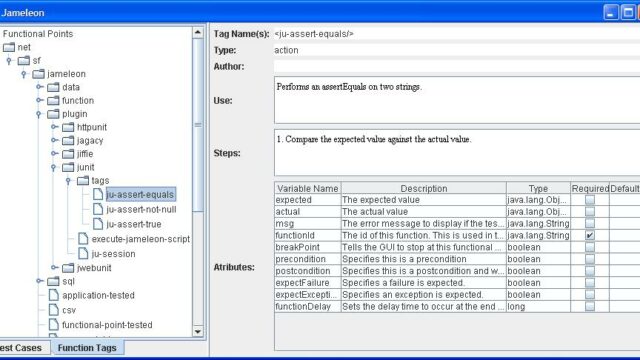Viewport: 640px width, 360px height.
Task: Collapse the jameleon tree node
Action: click(x=24, y=74)
